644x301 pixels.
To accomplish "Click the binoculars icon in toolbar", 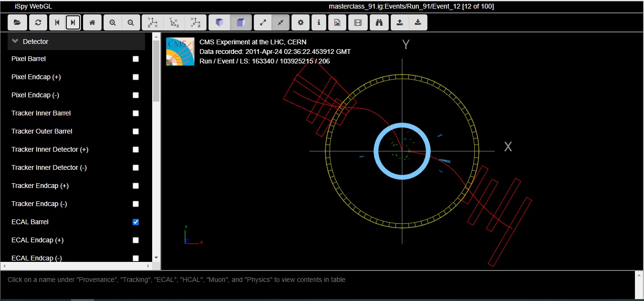I will tap(379, 22).
